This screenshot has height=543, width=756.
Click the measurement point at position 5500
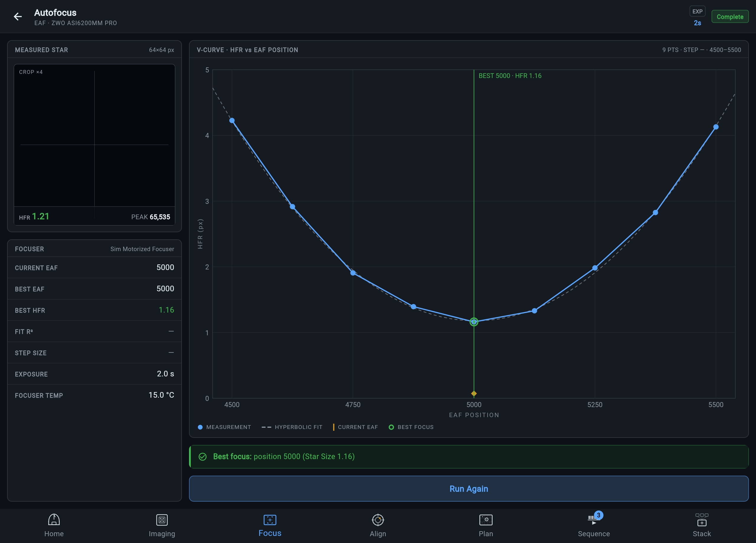coord(716,127)
